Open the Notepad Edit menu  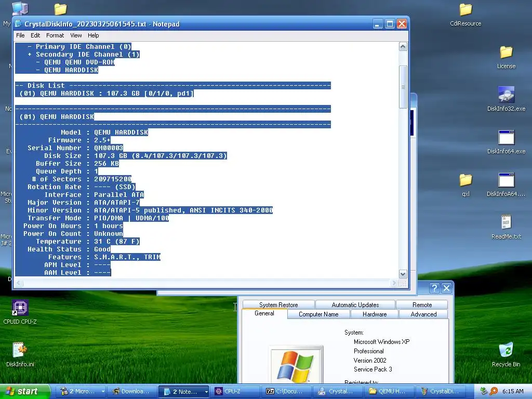(35, 35)
